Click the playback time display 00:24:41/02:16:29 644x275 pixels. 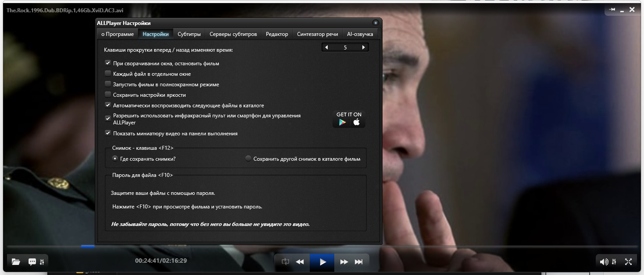click(161, 261)
